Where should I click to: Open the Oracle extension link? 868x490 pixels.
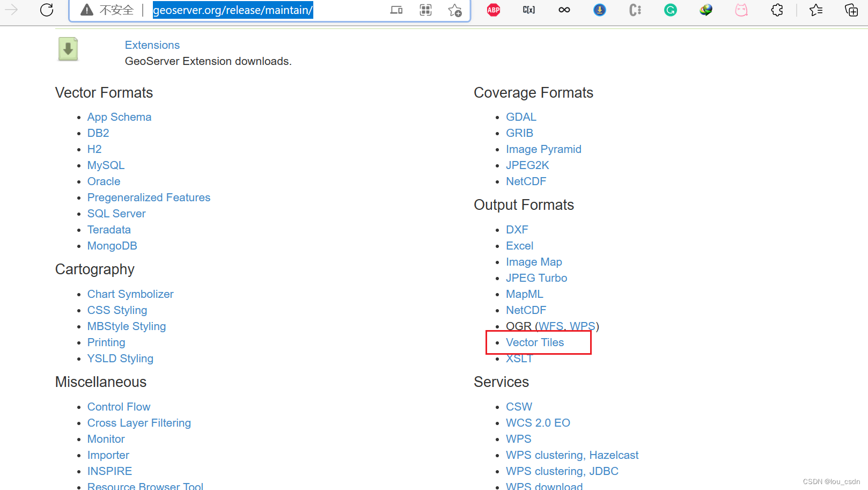pos(104,181)
